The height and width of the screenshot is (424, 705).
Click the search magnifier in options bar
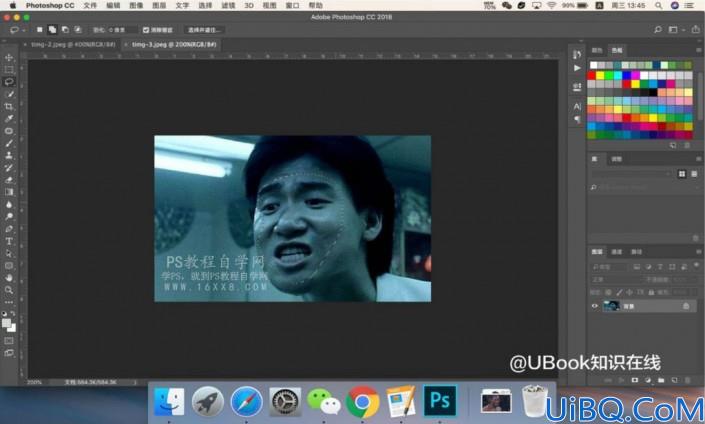(658, 30)
